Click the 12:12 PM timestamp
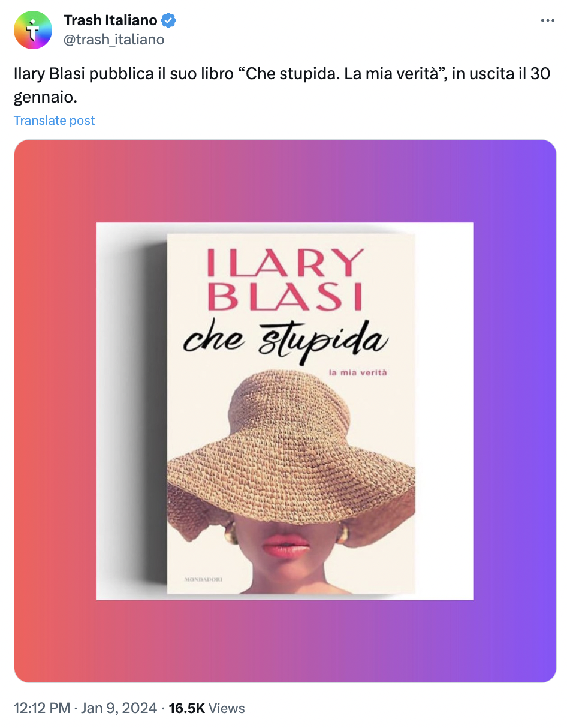567x728 pixels. click(x=41, y=708)
